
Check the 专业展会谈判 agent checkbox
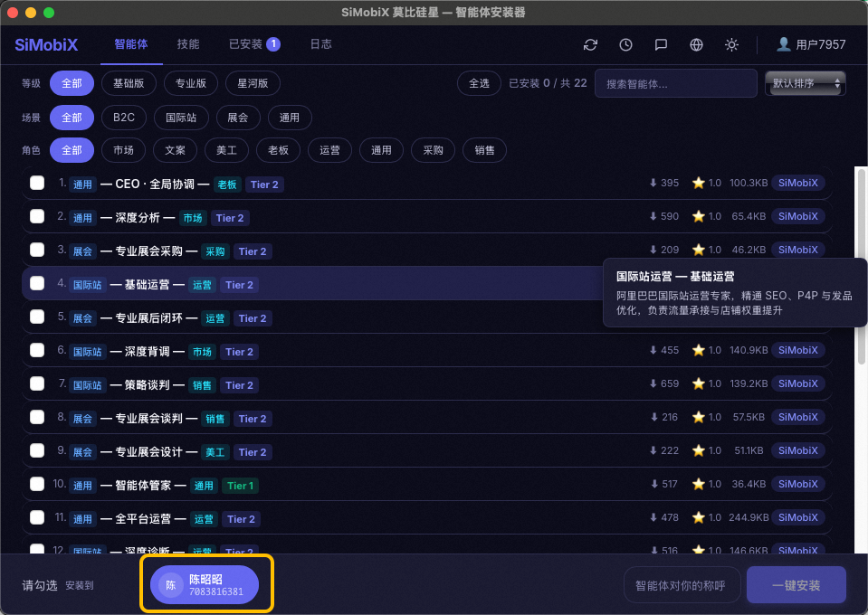tap(37, 417)
